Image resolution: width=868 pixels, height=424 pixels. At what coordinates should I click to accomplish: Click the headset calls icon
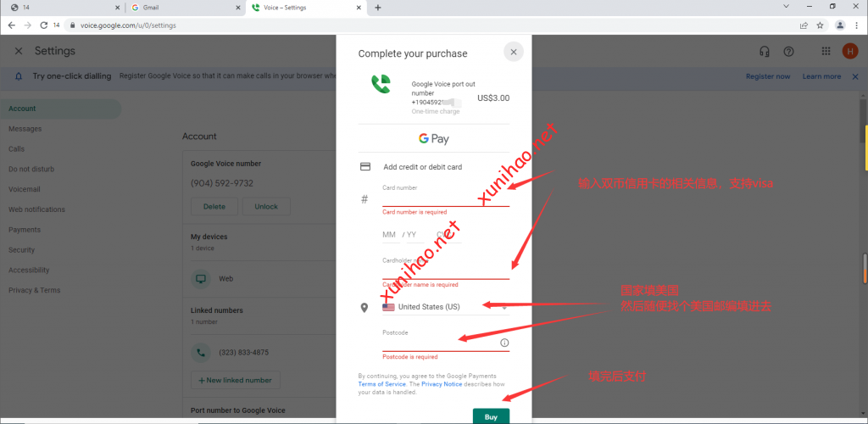point(765,52)
